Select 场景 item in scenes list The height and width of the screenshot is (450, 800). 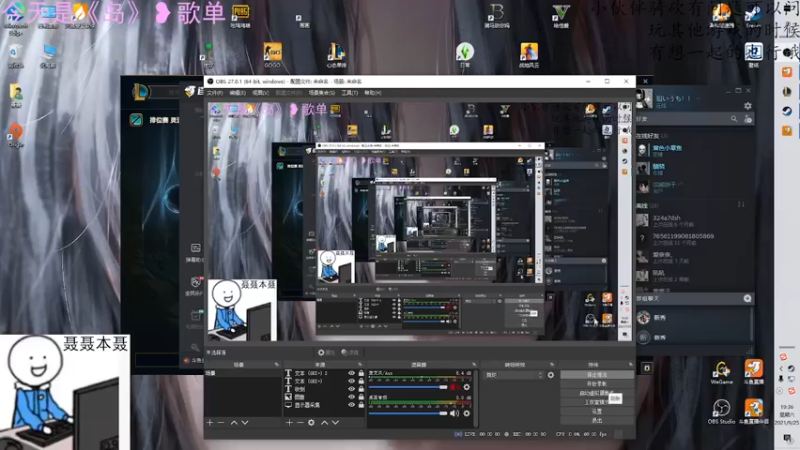coord(242,373)
